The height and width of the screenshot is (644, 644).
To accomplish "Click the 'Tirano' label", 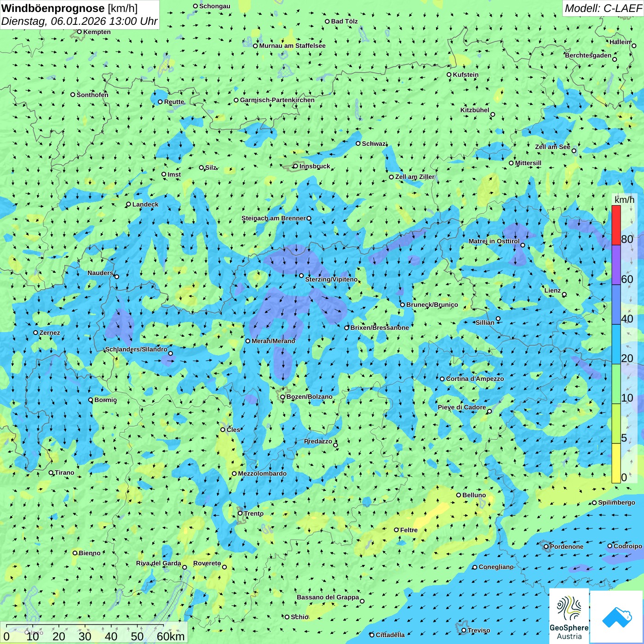I will [64, 472].
